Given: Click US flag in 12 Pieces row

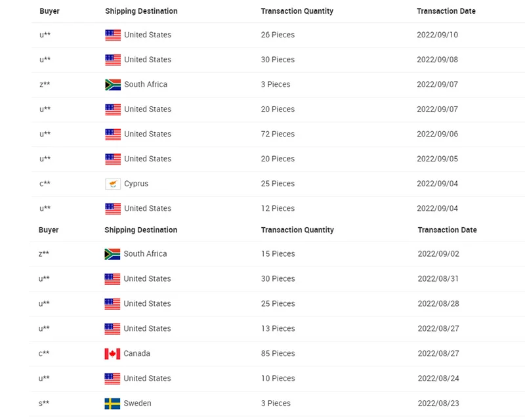Looking at the screenshot, I should [x=113, y=209].
